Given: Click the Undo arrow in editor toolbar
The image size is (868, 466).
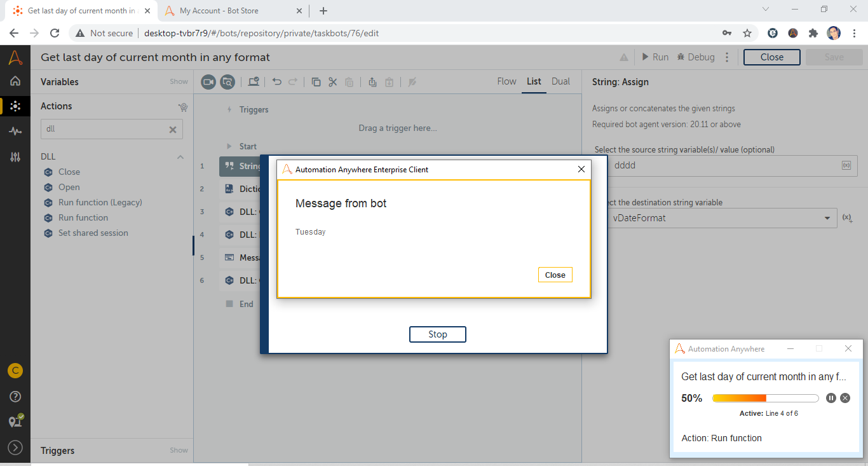Looking at the screenshot, I should [x=277, y=82].
